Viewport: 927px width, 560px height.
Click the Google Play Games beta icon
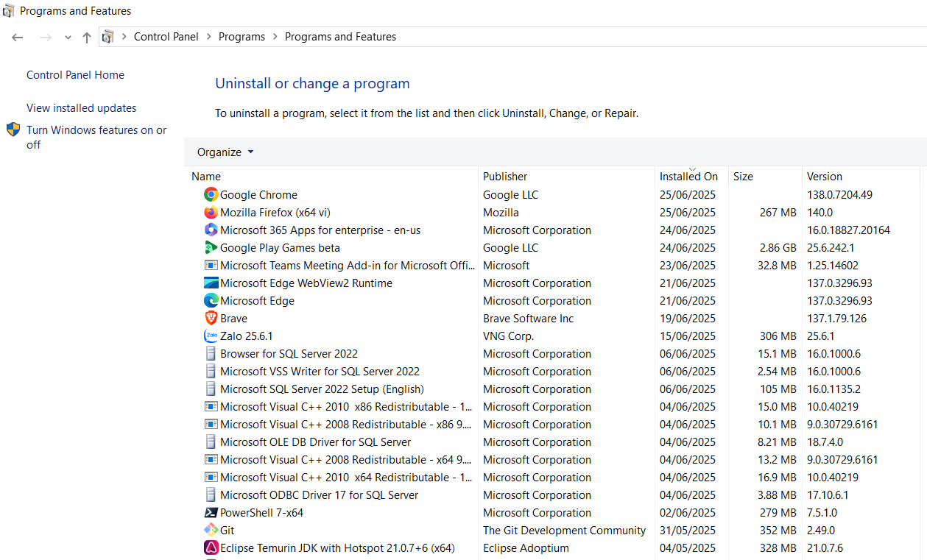click(x=211, y=248)
